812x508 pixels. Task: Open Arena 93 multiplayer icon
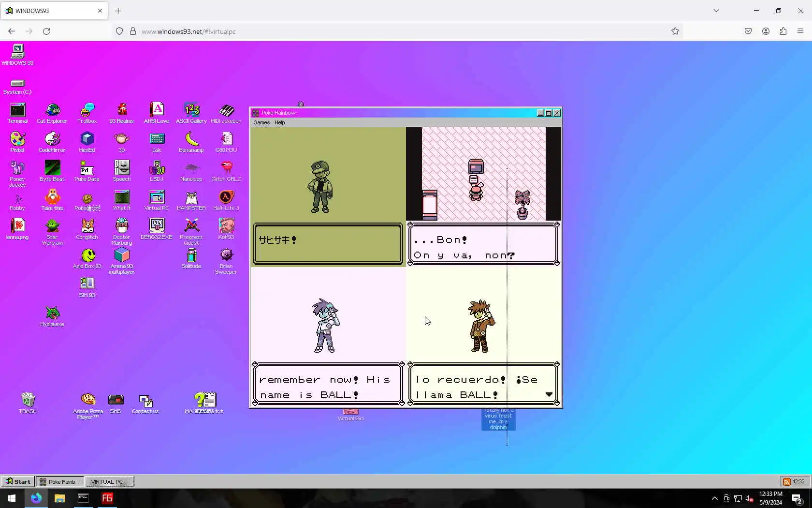[122, 262]
